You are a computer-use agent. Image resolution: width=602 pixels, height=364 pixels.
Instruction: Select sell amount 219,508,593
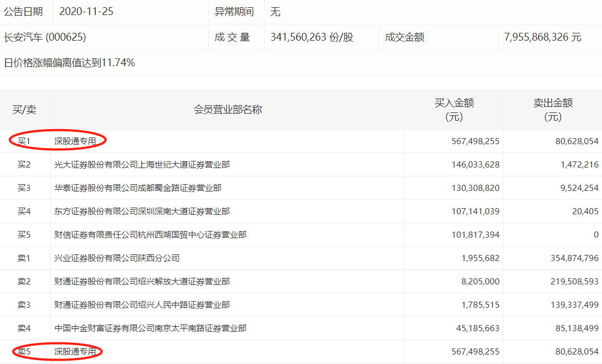pos(574,282)
